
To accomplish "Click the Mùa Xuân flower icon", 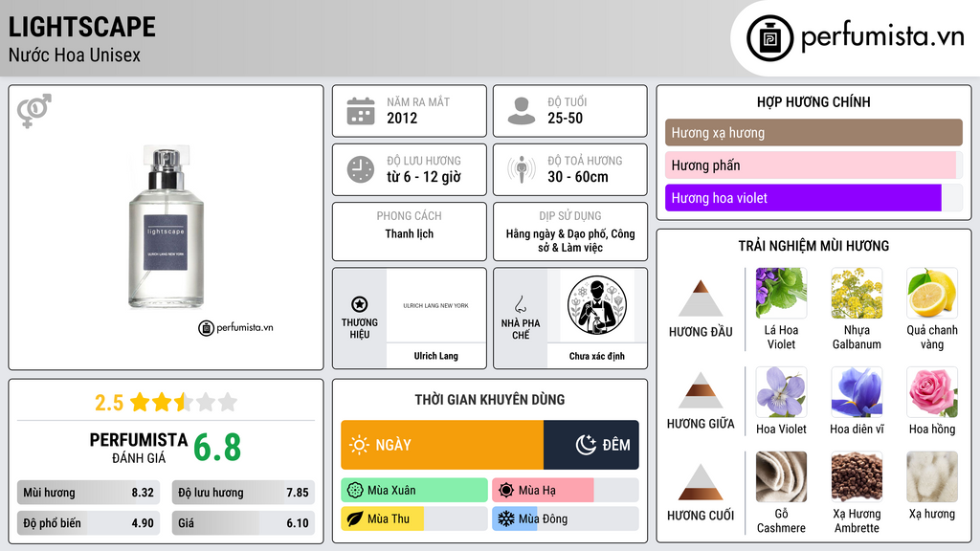I will click(x=355, y=491).
